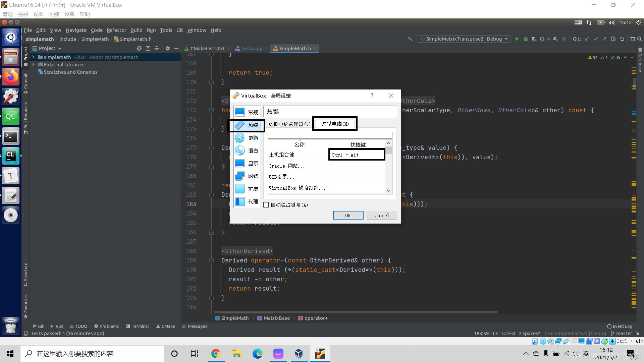Screen dimensions: 644x362
Task: Open Project view selector dropdown
Action: pos(47,48)
